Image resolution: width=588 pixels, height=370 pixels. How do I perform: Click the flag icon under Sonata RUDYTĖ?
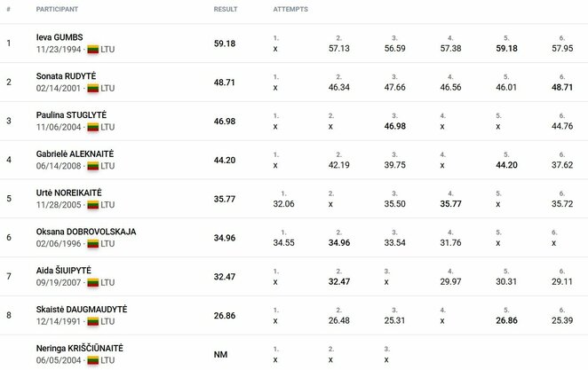[93, 89]
